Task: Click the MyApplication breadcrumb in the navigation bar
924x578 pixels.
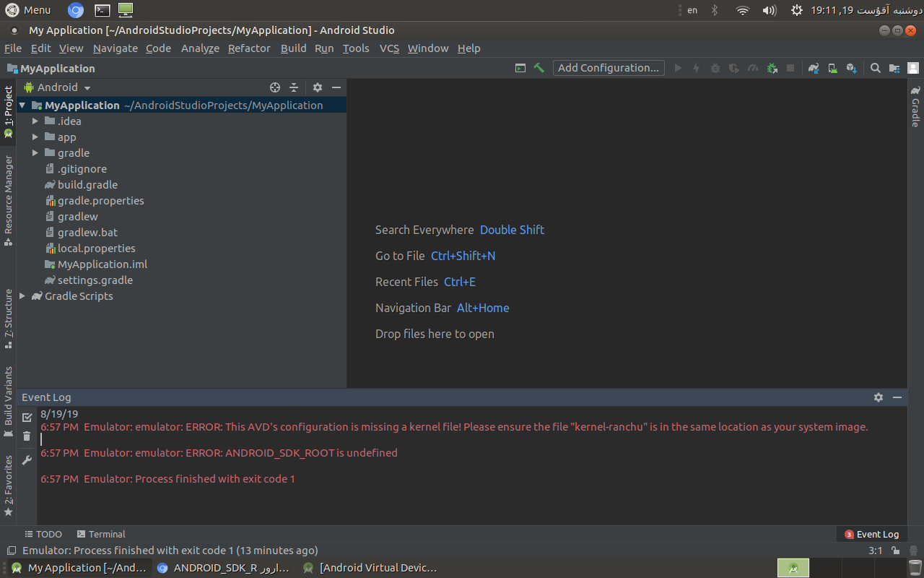Action: 51,69
